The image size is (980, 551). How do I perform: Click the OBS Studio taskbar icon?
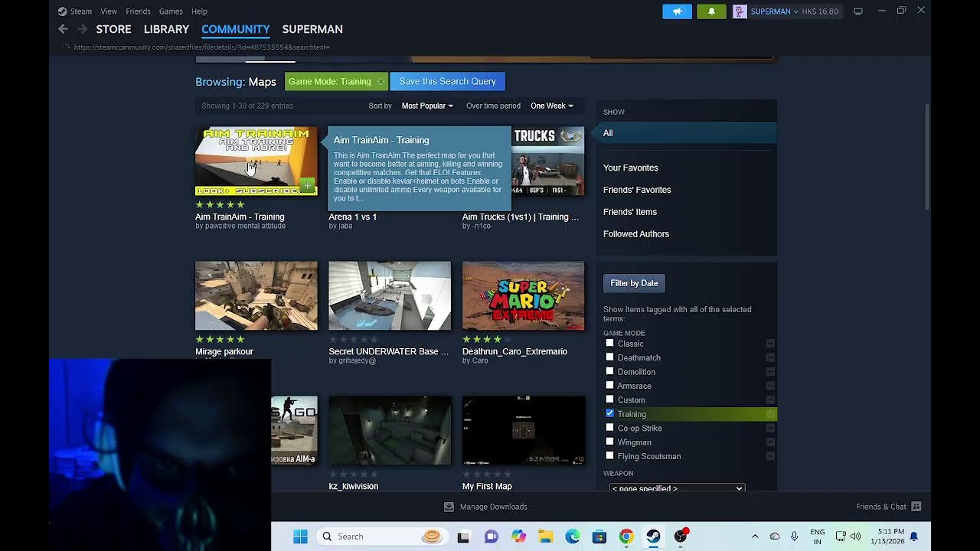(681, 536)
